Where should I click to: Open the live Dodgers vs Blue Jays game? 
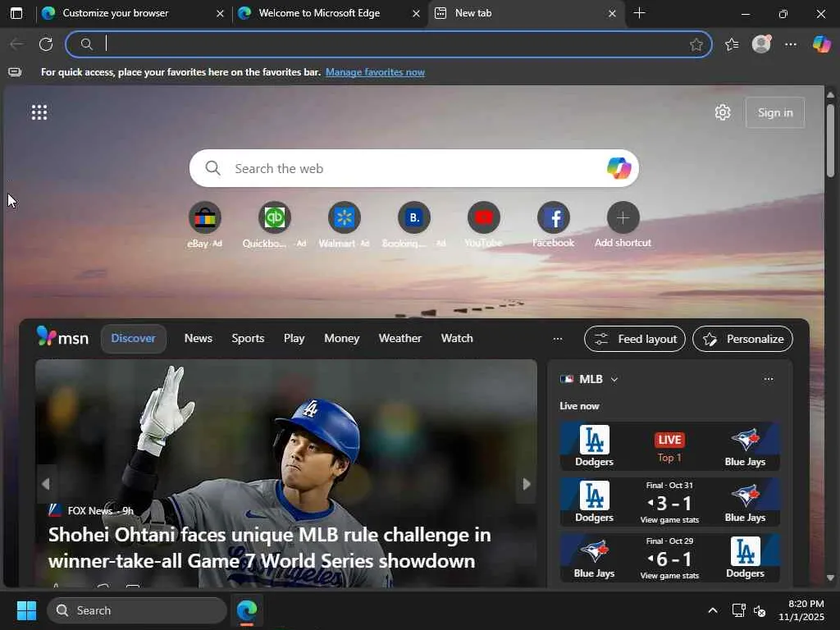click(669, 446)
